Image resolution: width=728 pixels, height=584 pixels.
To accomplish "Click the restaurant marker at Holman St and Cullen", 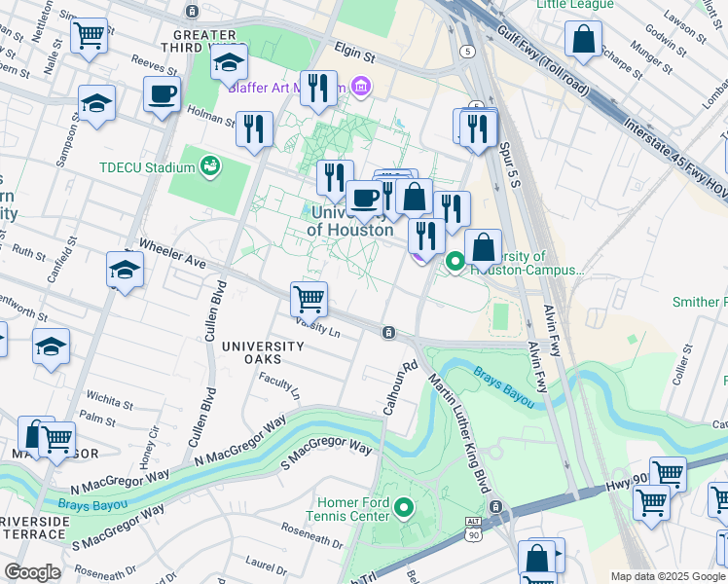I will point(254,130).
